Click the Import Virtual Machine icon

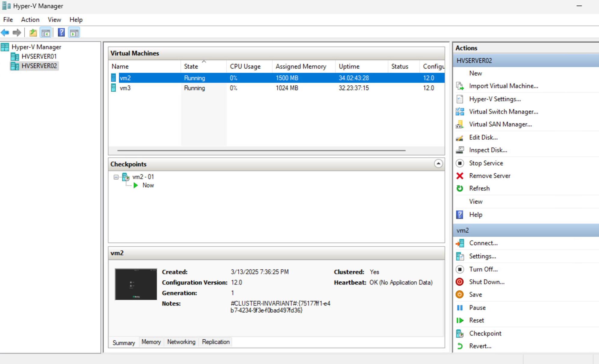(x=460, y=86)
